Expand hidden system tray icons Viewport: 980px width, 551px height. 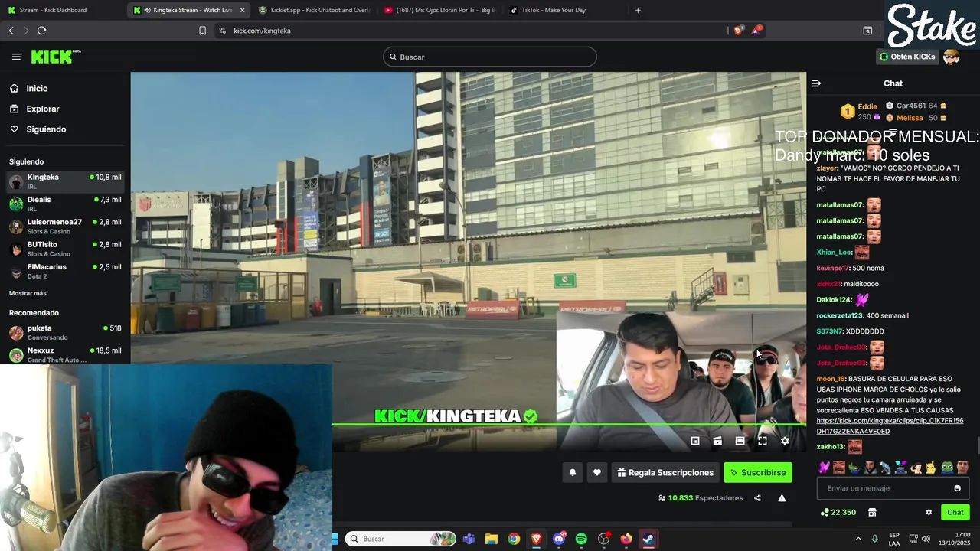coord(857,539)
